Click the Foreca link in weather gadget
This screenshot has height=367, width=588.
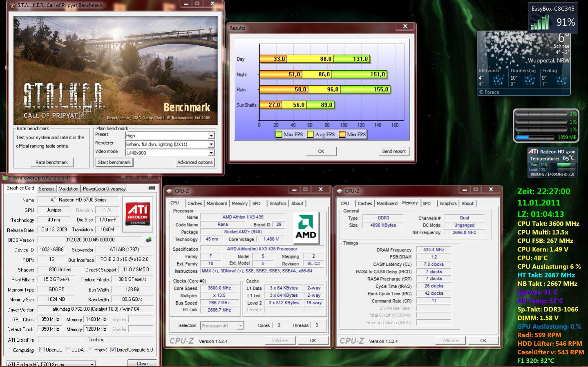(x=490, y=92)
